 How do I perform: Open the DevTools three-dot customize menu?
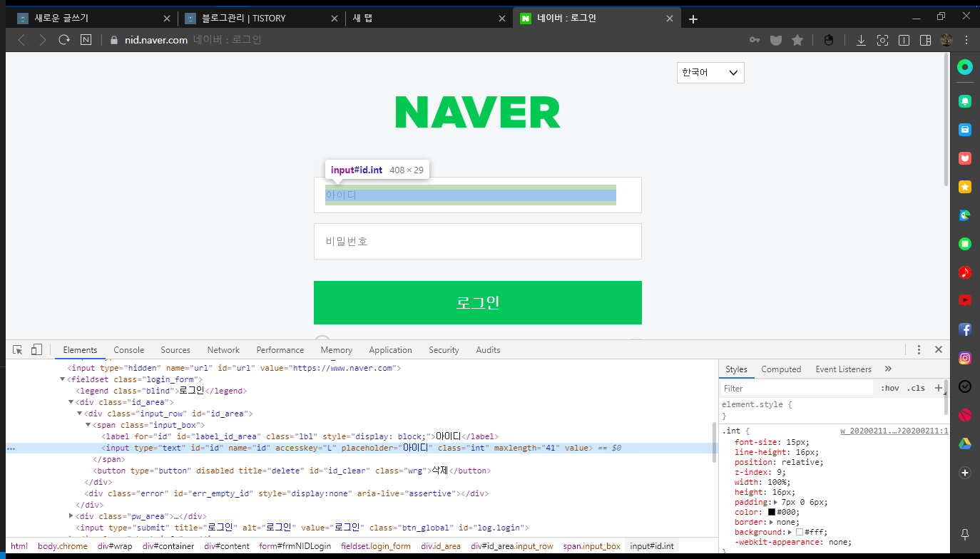click(x=919, y=349)
